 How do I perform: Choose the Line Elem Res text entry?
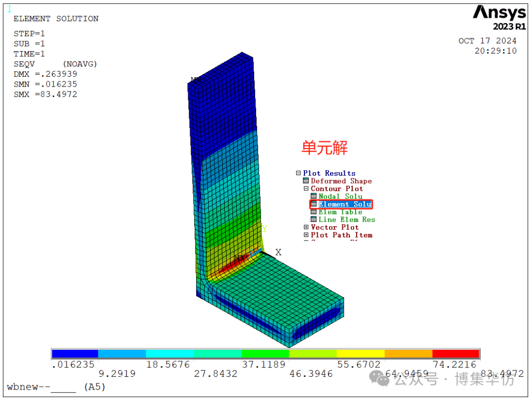click(x=346, y=219)
